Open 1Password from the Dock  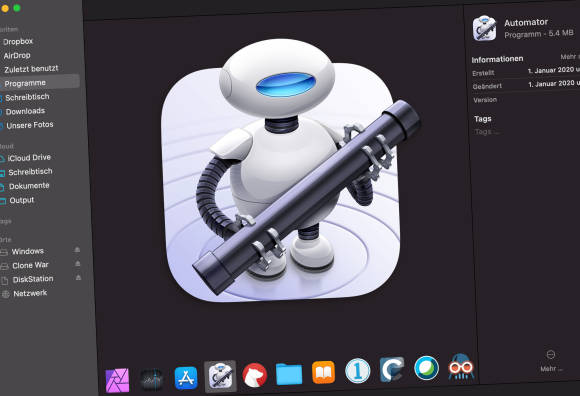click(357, 370)
